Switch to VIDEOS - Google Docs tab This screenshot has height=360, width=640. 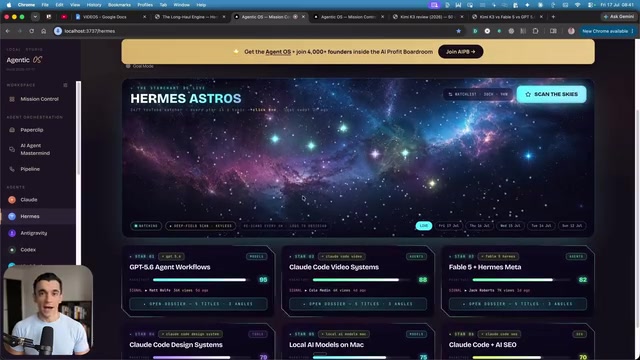pyautogui.click(x=110, y=17)
